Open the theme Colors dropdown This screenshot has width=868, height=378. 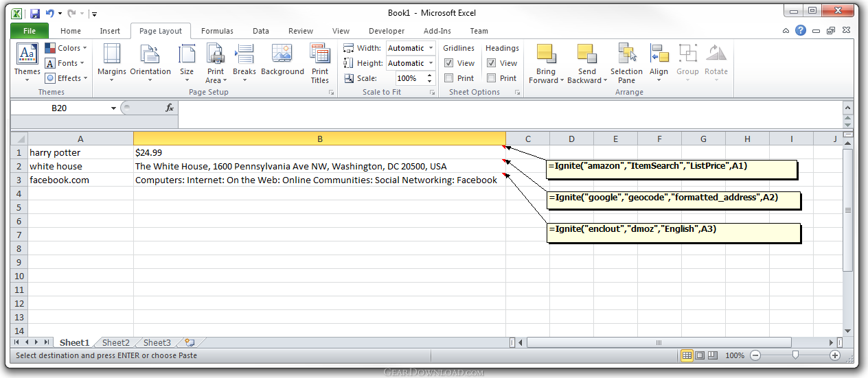66,48
